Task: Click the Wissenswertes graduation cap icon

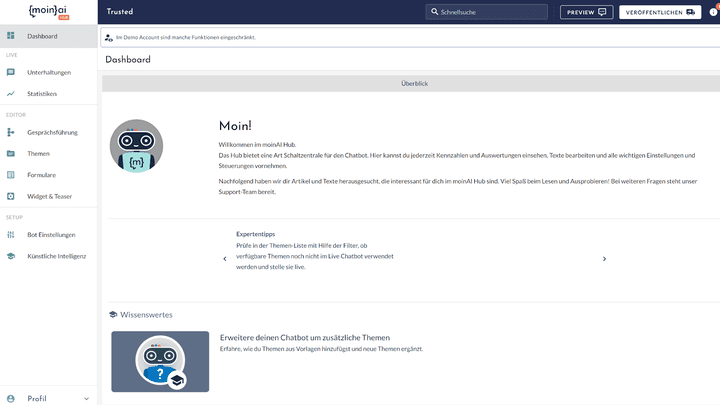Action: [x=113, y=315]
